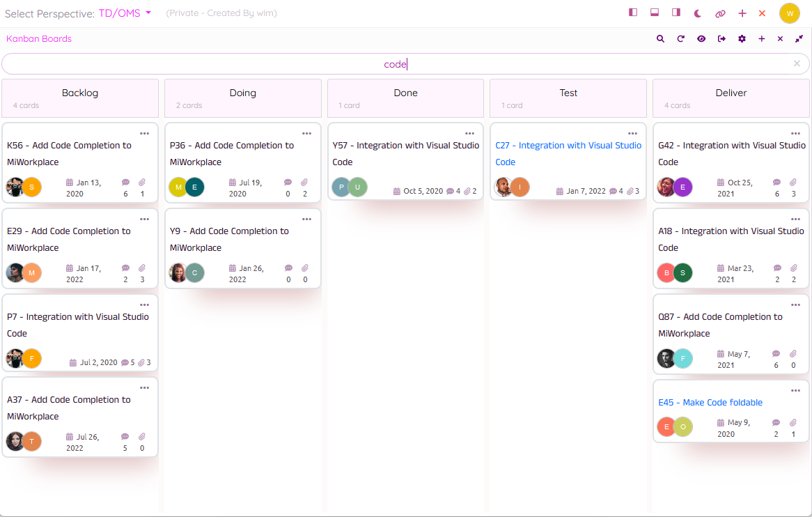The image size is (812, 517).
Task: Click the search magnifier in the Kanban toolbar
Action: pyautogui.click(x=660, y=39)
